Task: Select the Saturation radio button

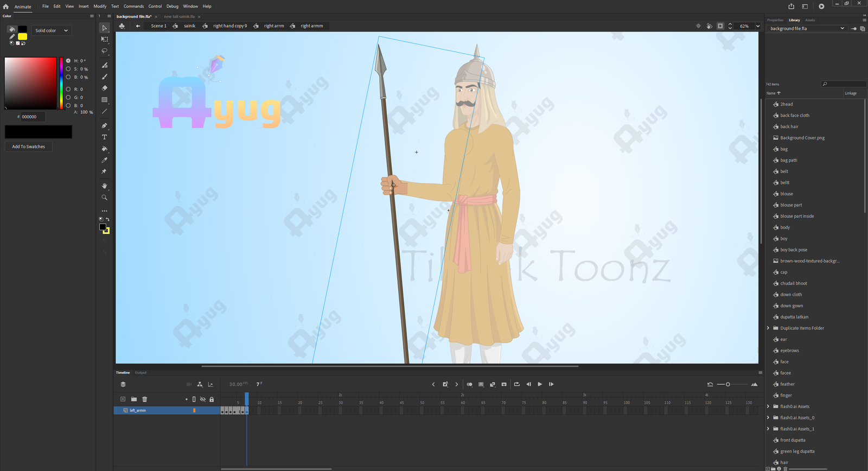Action: tap(68, 69)
